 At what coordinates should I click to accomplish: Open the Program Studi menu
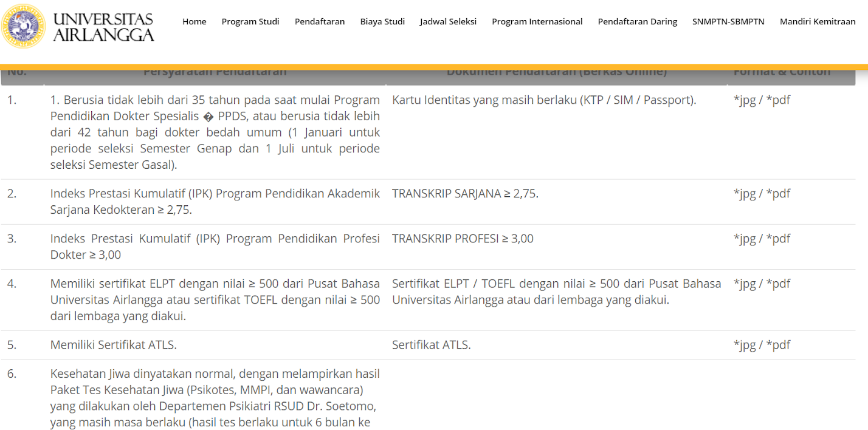coord(250,21)
